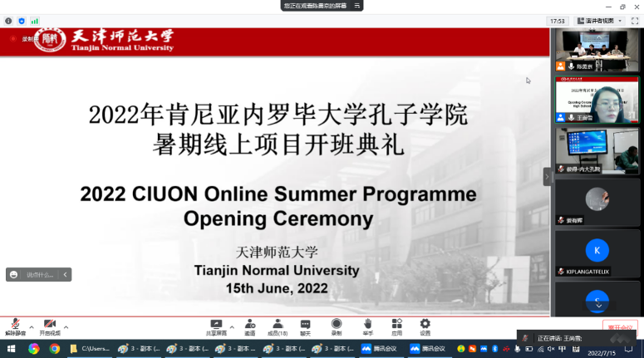Expand the audio options arrow beside microphone
This screenshot has width=644, height=358.
[x=32, y=326]
